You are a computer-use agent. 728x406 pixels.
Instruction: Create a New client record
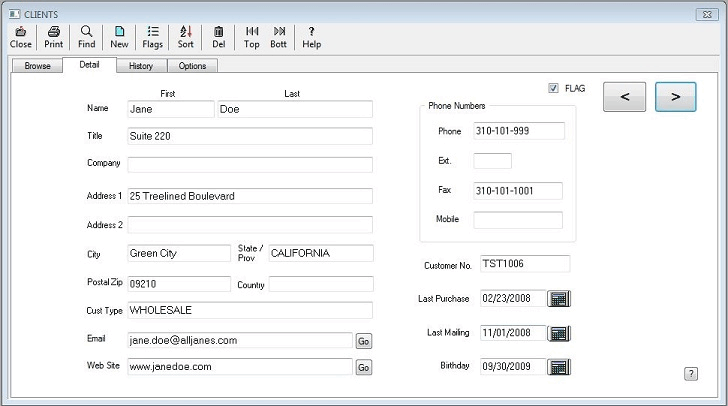[x=119, y=37]
